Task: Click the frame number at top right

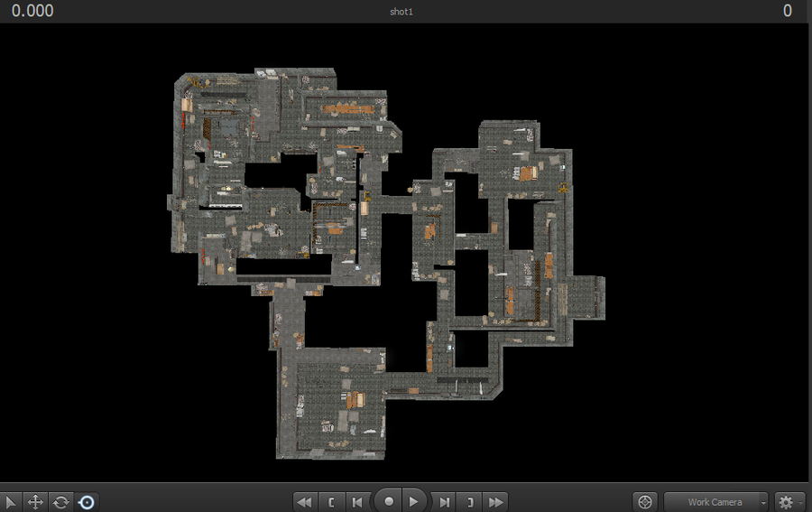Action: pyautogui.click(x=787, y=11)
